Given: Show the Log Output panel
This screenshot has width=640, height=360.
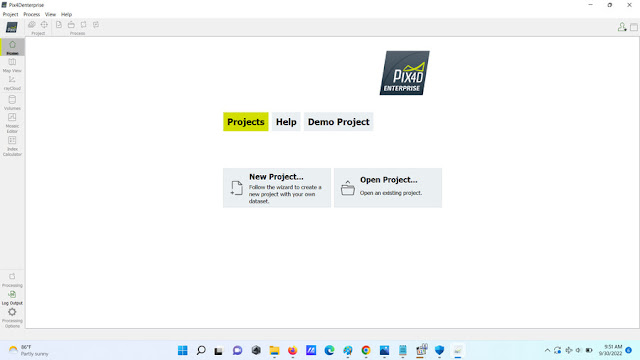Looking at the screenshot, I should [12, 298].
